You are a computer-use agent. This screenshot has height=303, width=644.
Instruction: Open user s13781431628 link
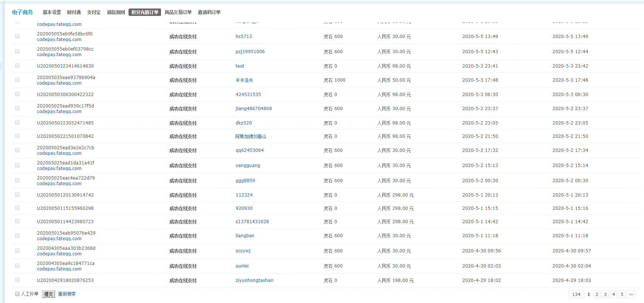[252, 222]
